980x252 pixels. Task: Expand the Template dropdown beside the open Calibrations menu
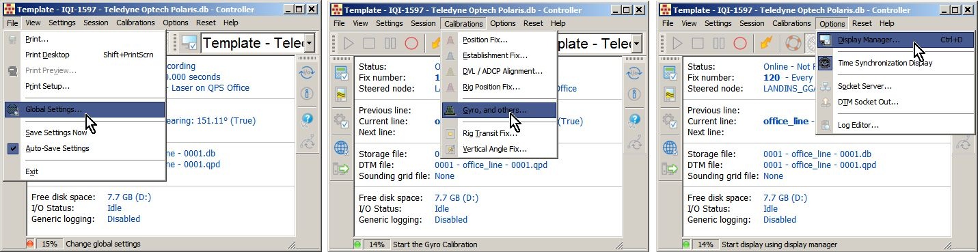pyautogui.click(x=636, y=43)
